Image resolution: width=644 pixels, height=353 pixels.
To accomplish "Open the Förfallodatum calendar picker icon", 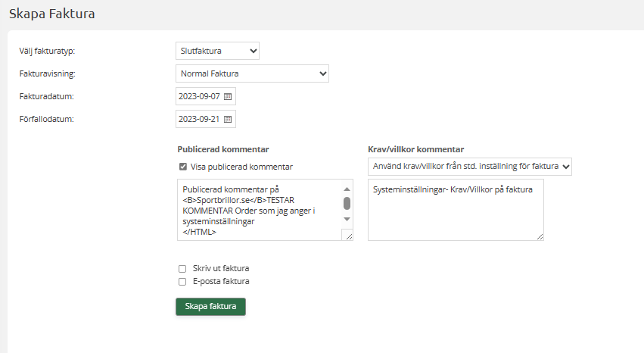I will click(228, 119).
